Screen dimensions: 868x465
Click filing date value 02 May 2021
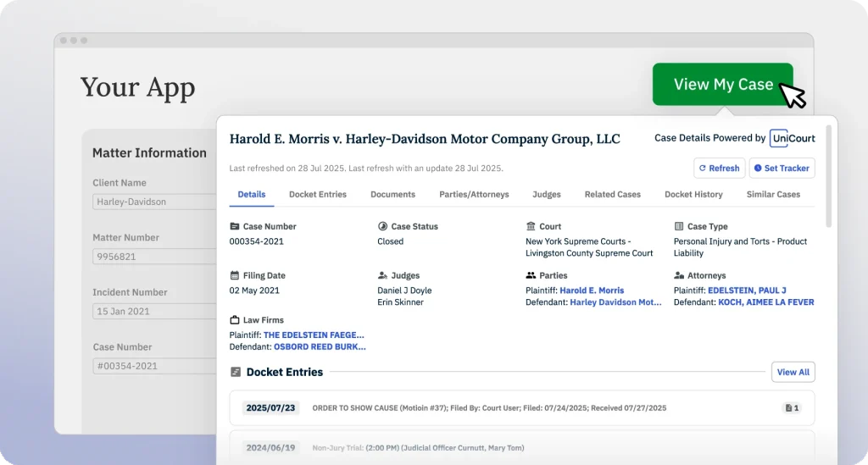(254, 291)
